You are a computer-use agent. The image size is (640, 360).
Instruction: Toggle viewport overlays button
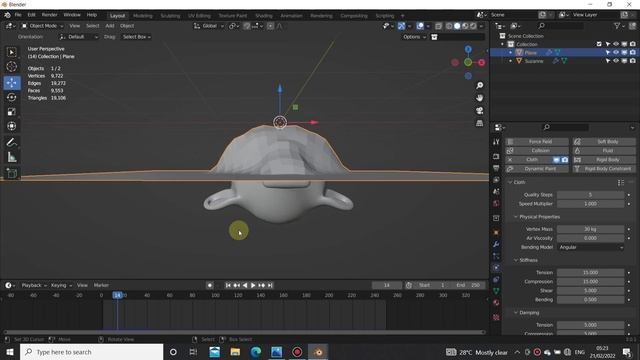pos(420,26)
